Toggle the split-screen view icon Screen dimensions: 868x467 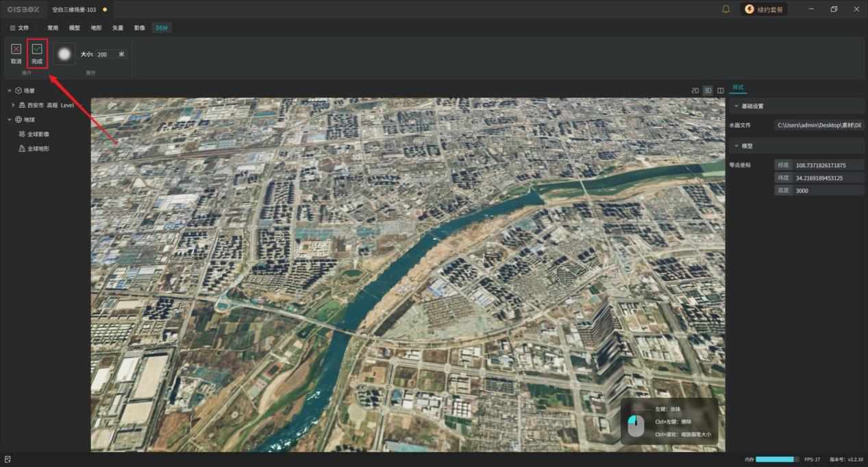point(720,91)
